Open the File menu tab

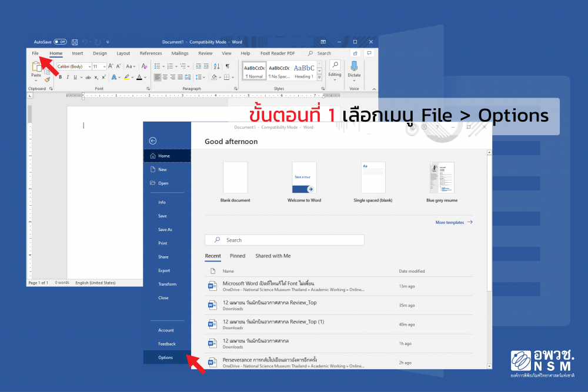click(x=35, y=53)
